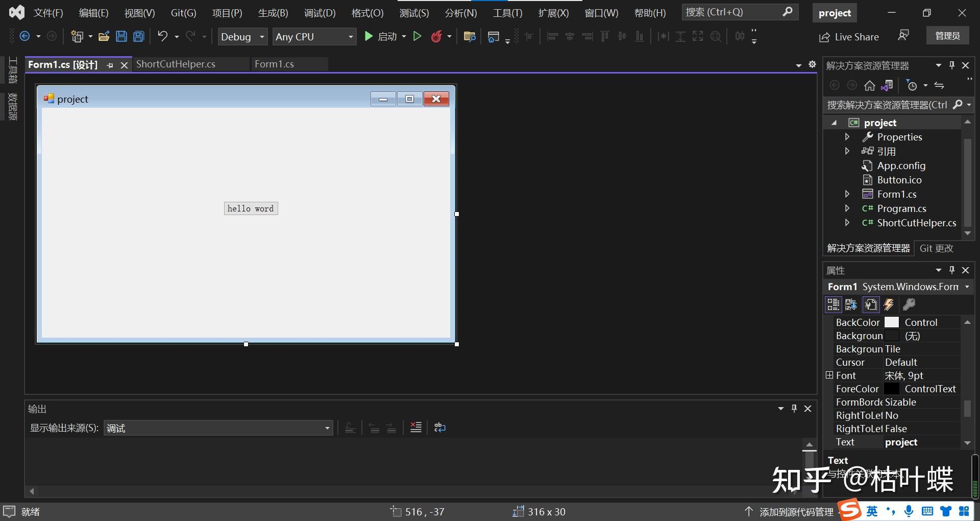
Task: Toggle word wrap in Output panel
Action: pos(440,428)
